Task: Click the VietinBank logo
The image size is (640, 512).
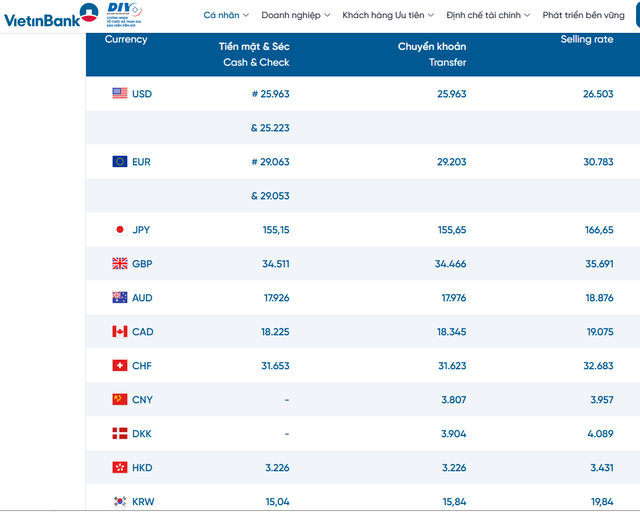Action: (x=51, y=16)
